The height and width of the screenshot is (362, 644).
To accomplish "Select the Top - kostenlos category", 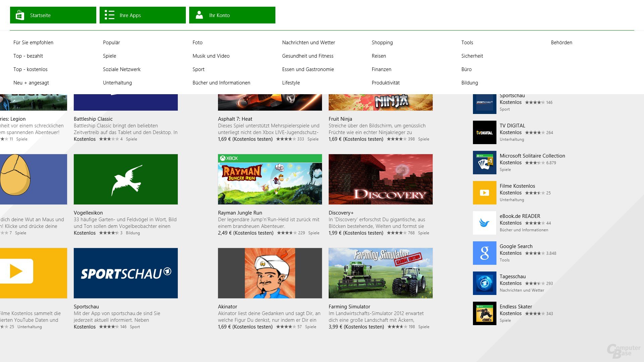I will point(31,69).
